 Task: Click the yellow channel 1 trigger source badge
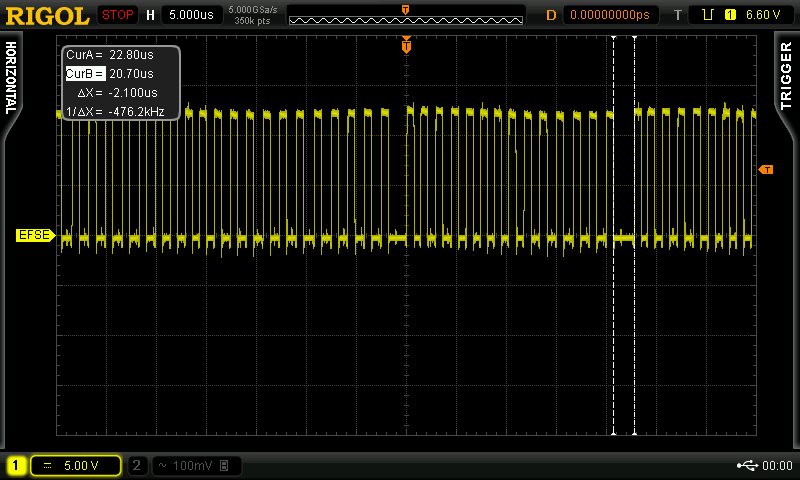click(x=730, y=15)
